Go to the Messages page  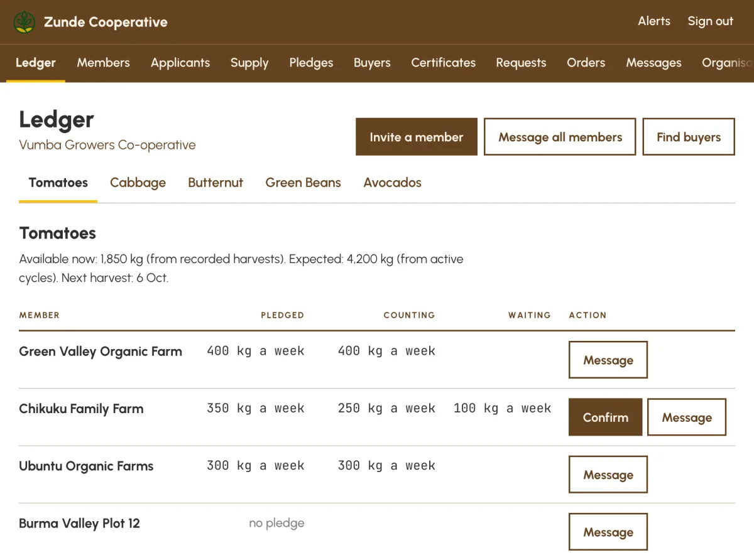tap(653, 63)
